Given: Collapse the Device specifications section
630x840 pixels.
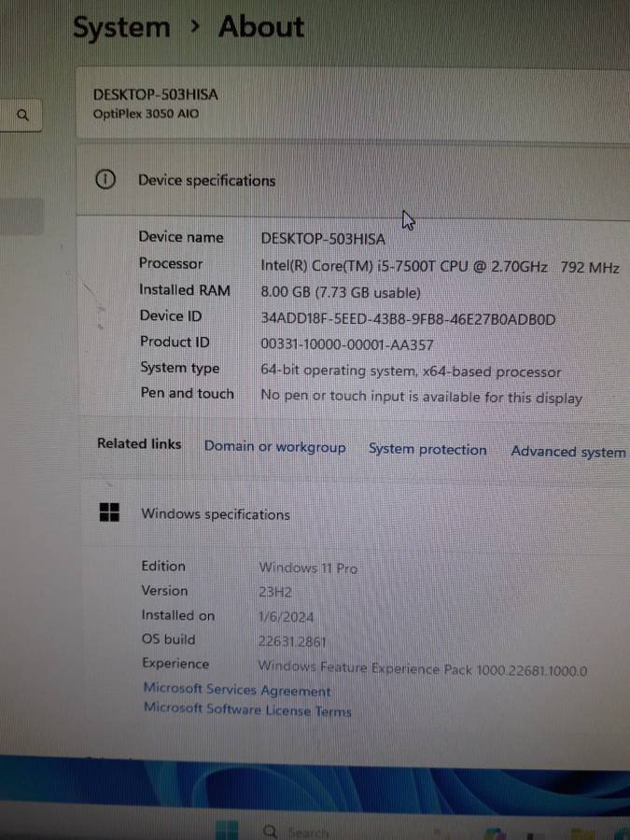Looking at the screenshot, I should (x=354, y=180).
